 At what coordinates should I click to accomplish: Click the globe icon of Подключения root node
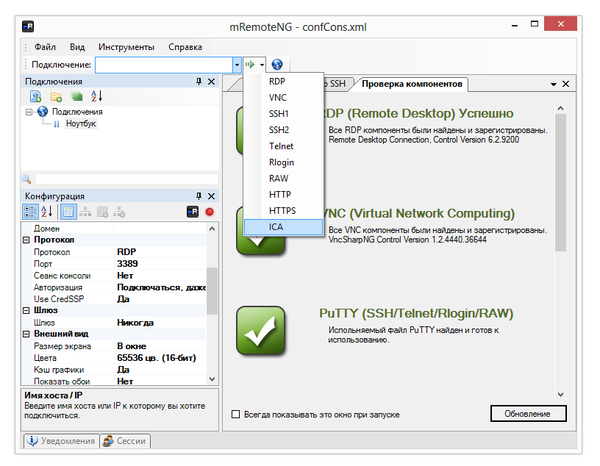point(42,112)
